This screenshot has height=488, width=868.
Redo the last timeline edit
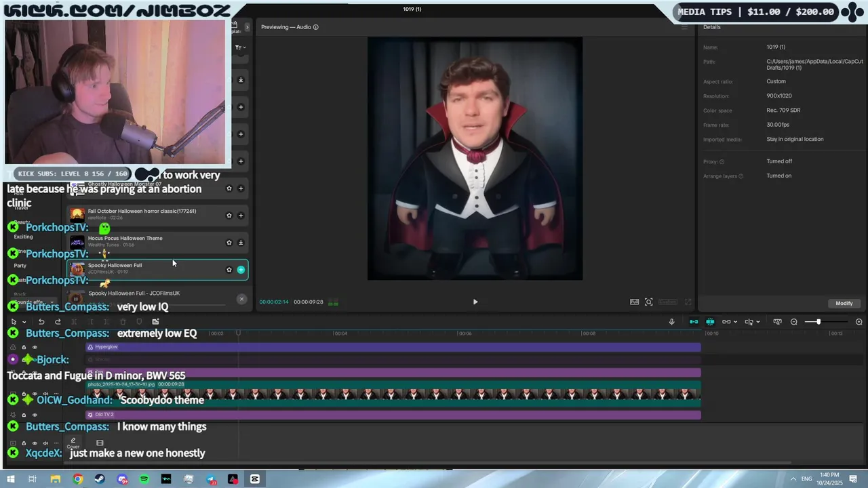58,321
